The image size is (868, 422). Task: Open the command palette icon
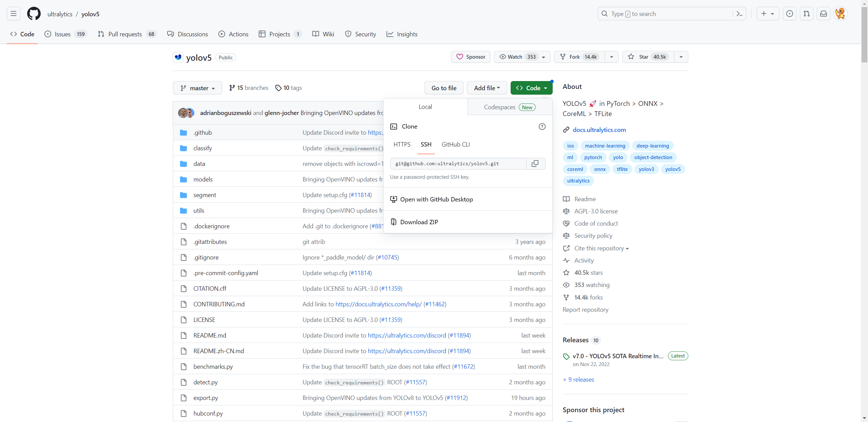click(739, 14)
